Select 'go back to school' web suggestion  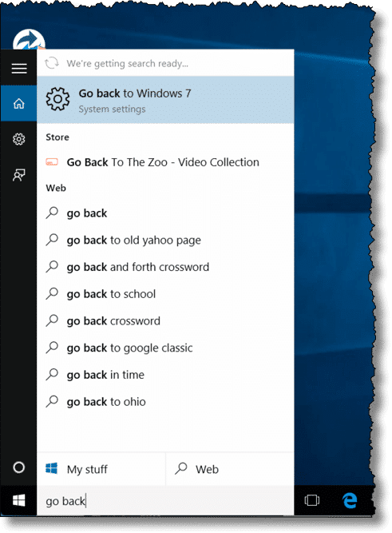(165, 294)
